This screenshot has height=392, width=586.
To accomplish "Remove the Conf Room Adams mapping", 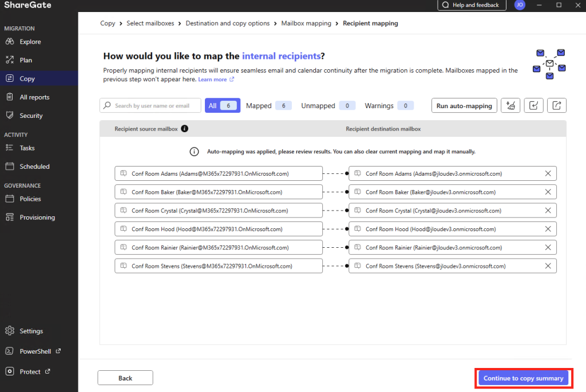I will (x=548, y=173).
